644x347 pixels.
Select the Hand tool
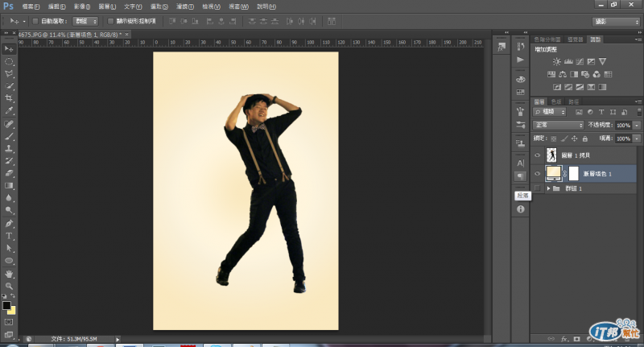click(x=10, y=274)
